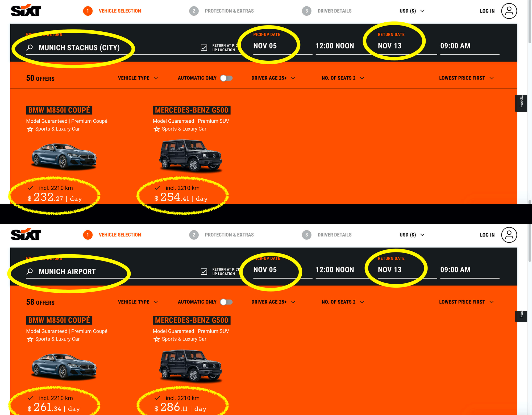532x415 pixels.
Task: Click step 3 circle in top header
Action: (307, 11)
